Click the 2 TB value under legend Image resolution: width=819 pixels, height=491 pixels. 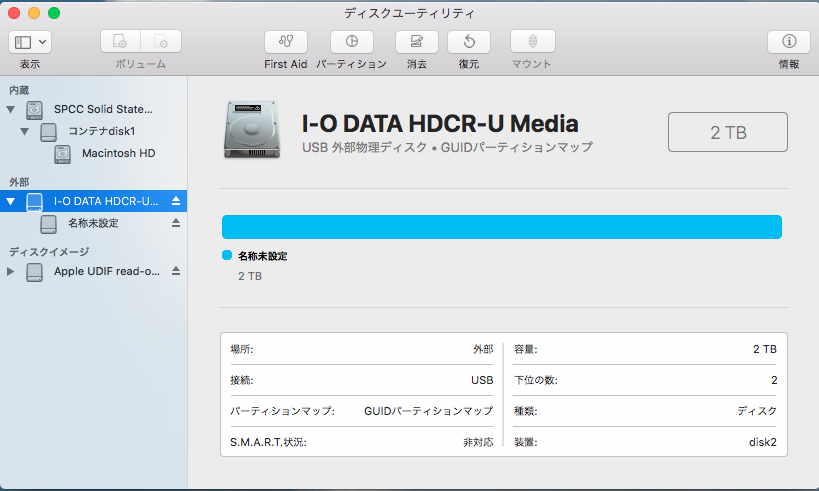(250, 276)
